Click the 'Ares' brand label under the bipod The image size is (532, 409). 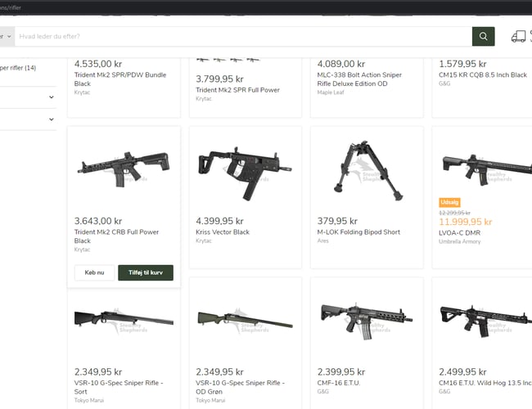(322, 240)
